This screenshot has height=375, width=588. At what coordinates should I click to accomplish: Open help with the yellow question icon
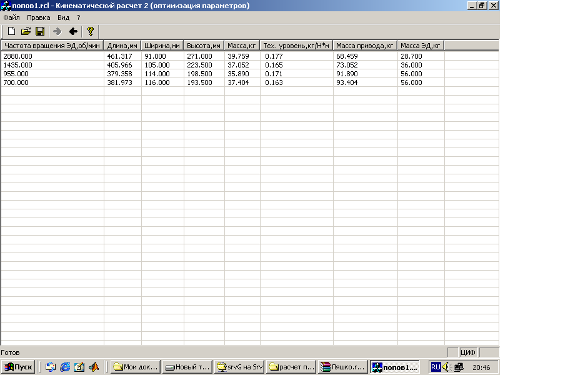pos(91,31)
